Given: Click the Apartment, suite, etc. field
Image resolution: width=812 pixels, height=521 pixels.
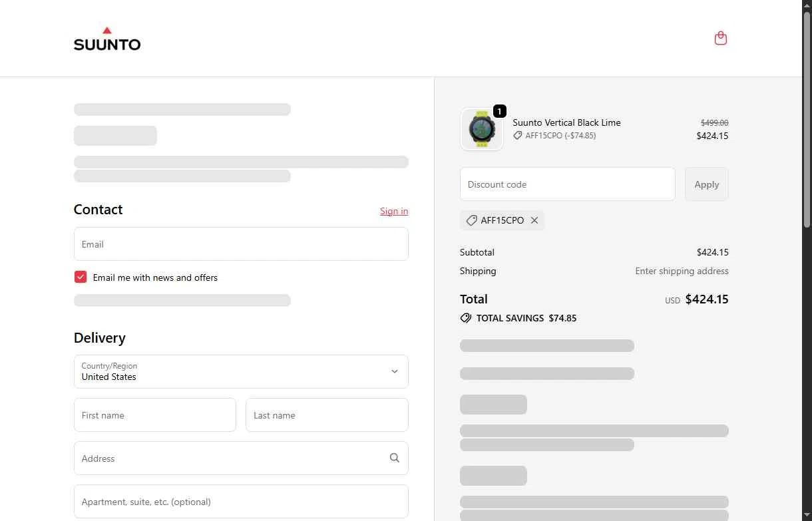Looking at the screenshot, I should pyautogui.click(x=241, y=502).
